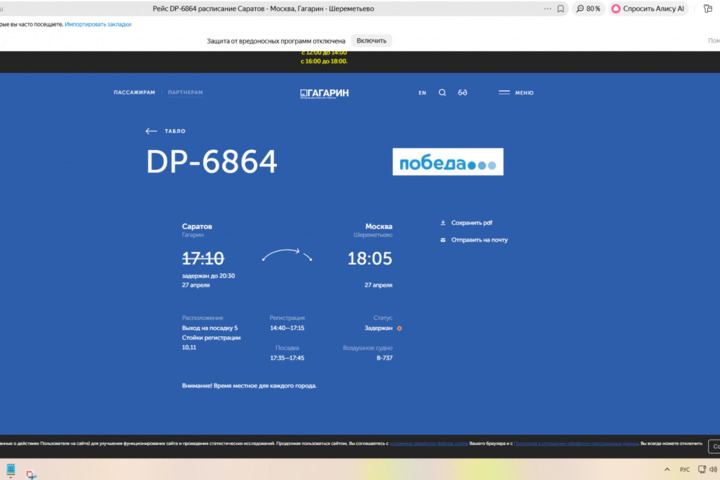Screen dimensions: 720x480
Task: Click Сохранить pdf download link
Action: [470, 223]
